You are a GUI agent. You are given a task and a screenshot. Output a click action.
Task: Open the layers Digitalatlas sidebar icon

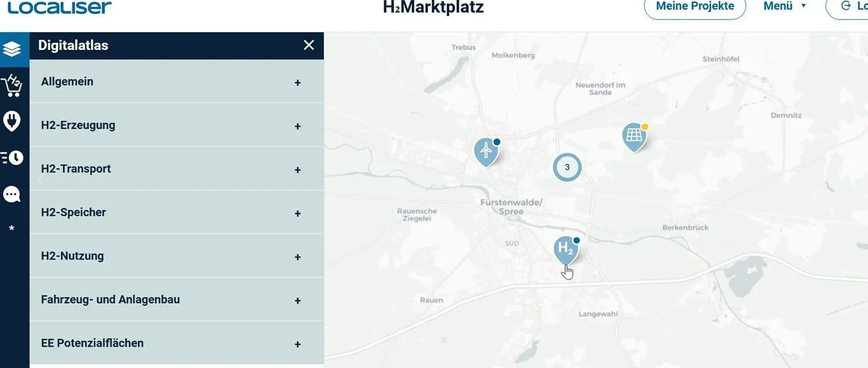click(x=12, y=49)
